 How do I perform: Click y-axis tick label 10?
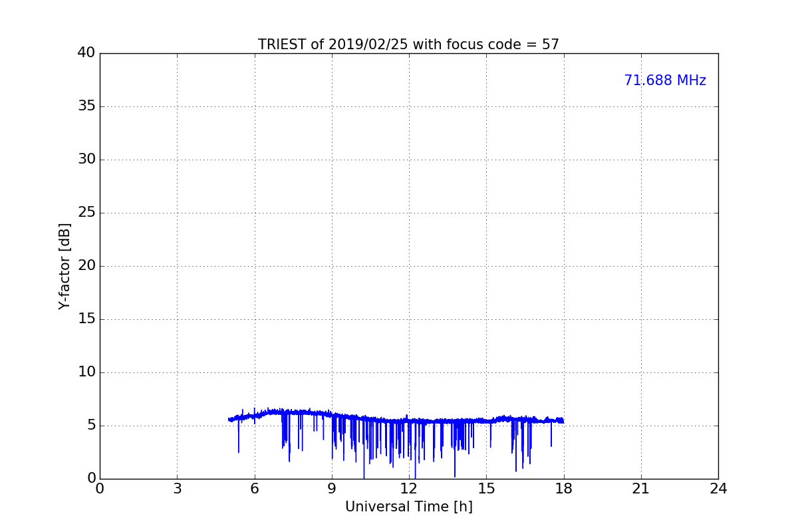(x=86, y=372)
